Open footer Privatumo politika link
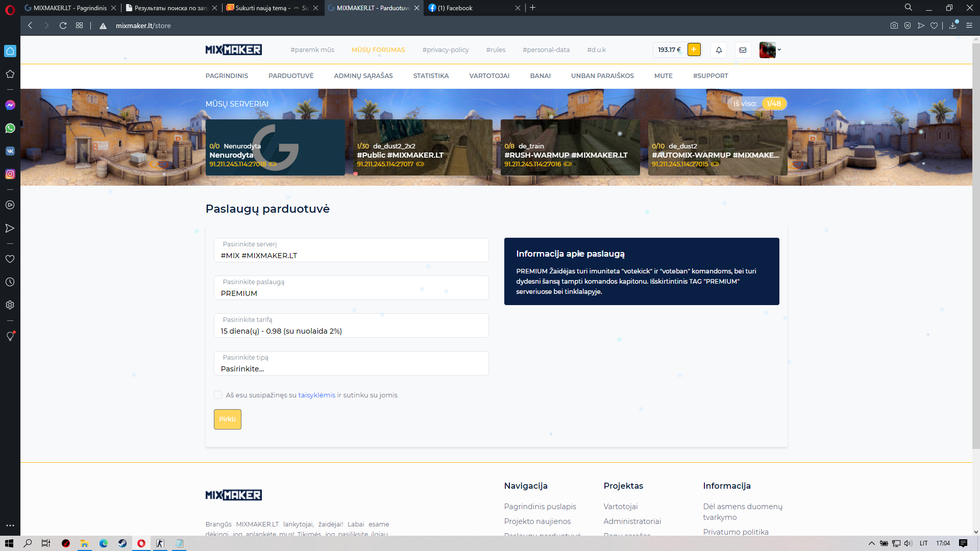This screenshot has width=980, height=551. point(736,532)
